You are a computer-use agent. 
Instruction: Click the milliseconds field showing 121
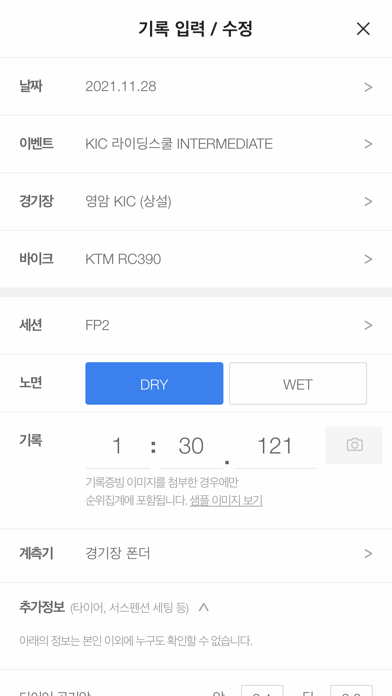click(275, 447)
